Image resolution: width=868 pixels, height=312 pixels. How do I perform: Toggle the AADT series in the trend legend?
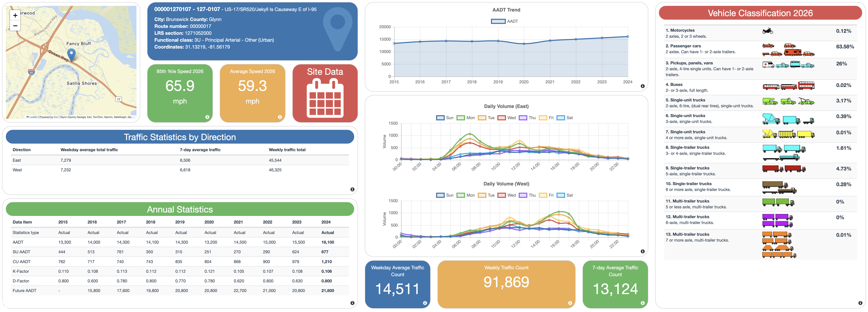point(498,21)
